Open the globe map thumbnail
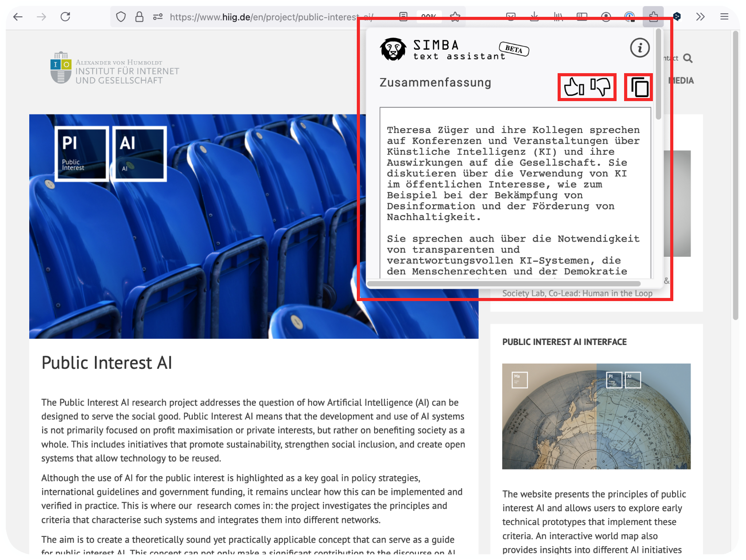The width and height of the screenshot is (746, 560). click(x=596, y=416)
